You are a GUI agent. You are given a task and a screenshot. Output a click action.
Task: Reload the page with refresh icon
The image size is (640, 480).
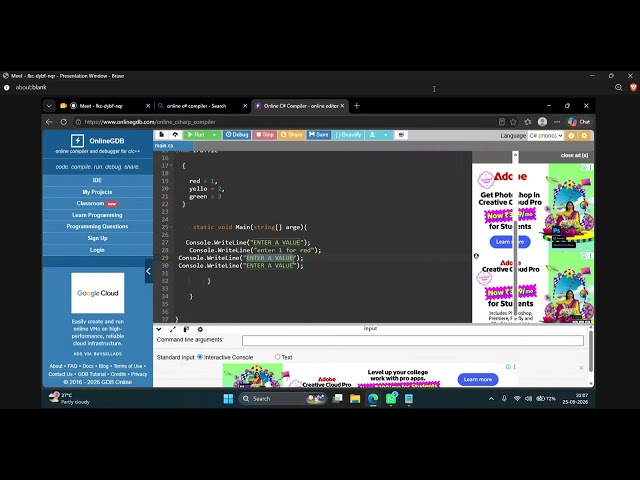tap(64, 122)
